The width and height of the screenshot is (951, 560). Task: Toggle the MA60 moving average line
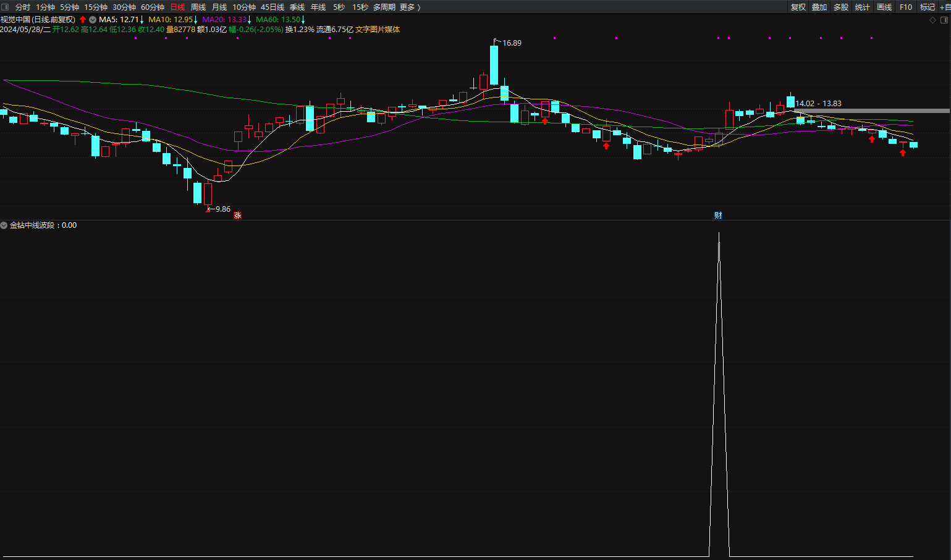pos(278,20)
